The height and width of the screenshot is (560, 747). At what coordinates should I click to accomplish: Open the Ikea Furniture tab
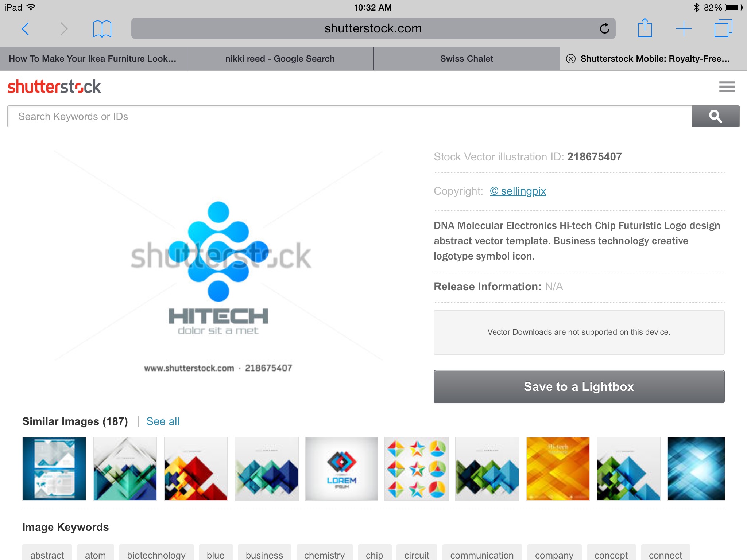(x=93, y=59)
